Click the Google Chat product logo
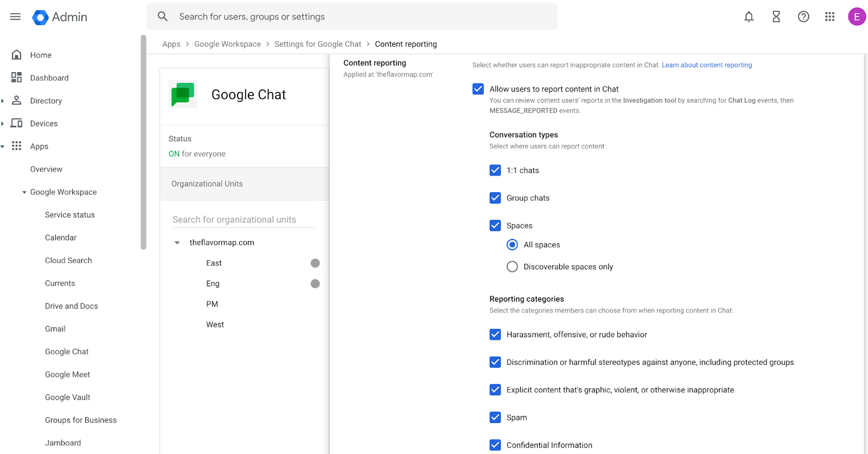 [x=183, y=94]
